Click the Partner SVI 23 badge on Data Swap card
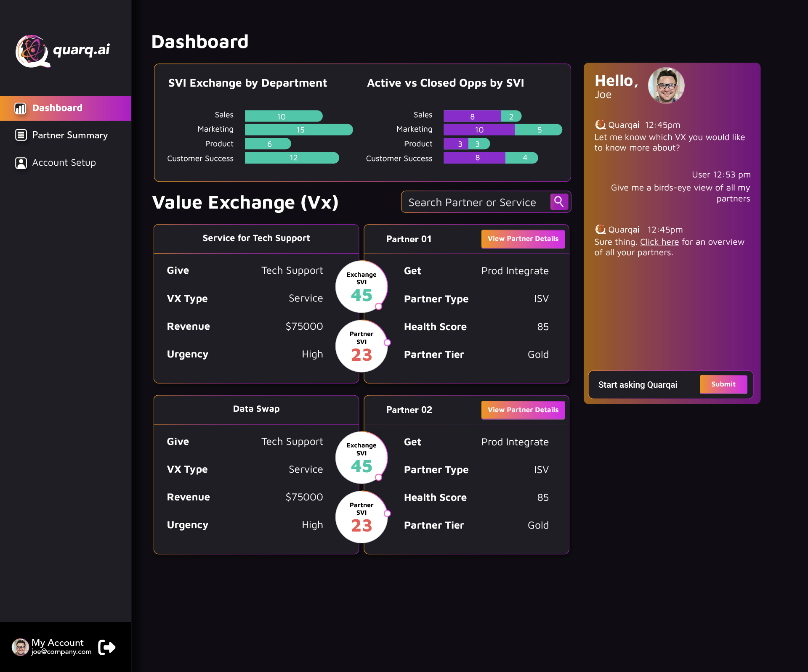This screenshot has height=672, width=808. point(361,517)
